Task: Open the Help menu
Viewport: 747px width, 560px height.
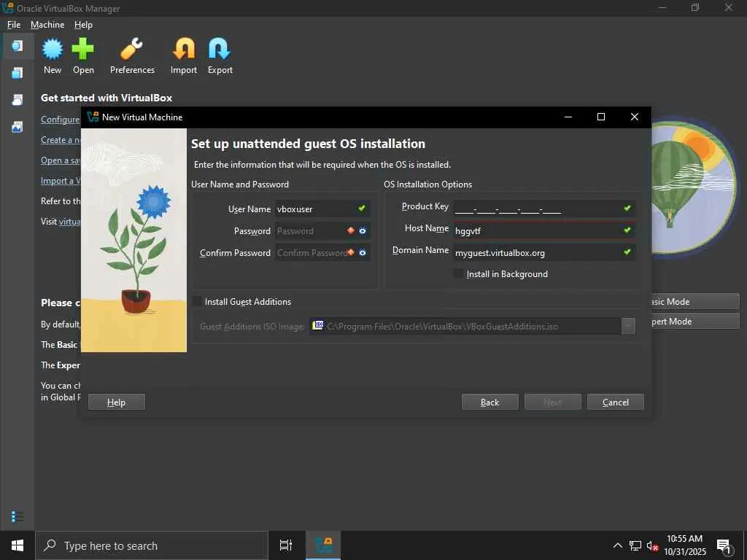Action: pyautogui.click(x=83, y=25)
